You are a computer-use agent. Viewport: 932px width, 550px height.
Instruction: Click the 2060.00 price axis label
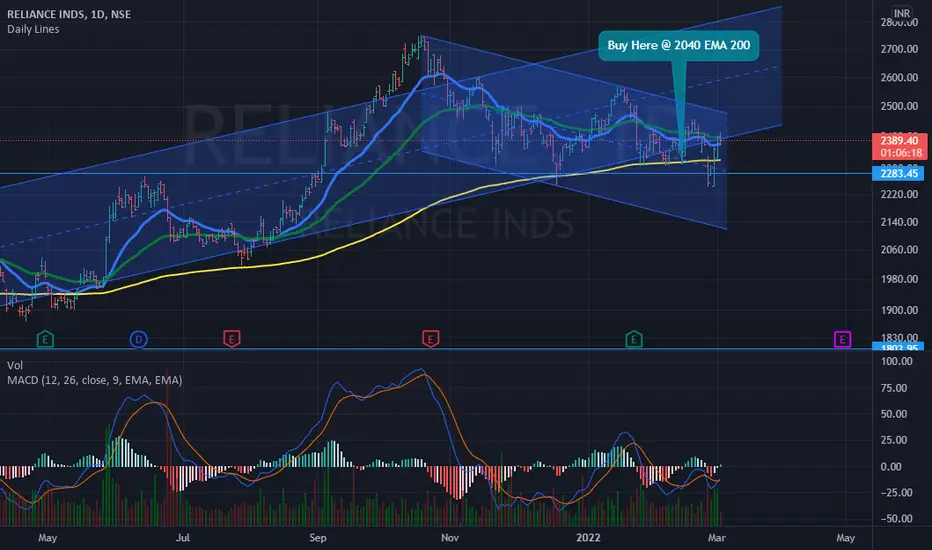click(x=899, y=250)
